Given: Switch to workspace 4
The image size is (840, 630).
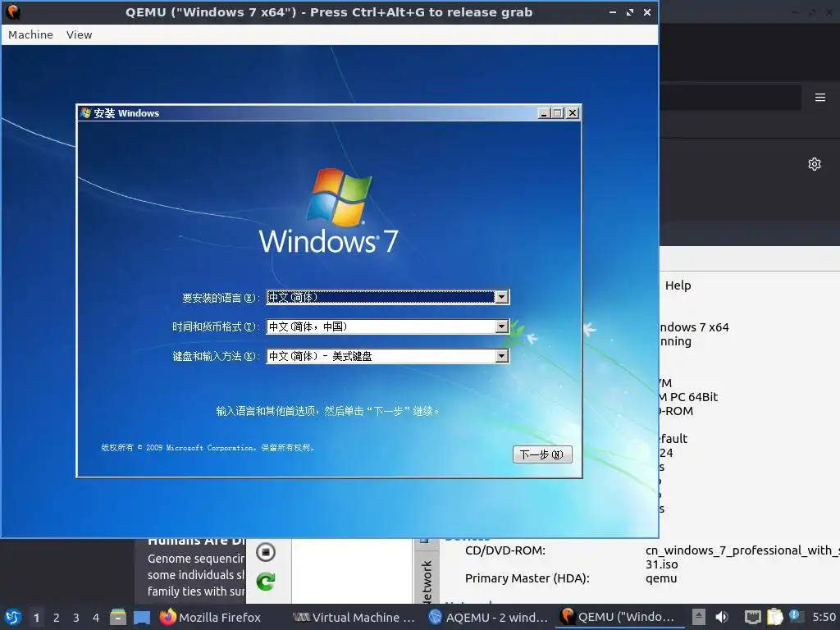Looking at the screenshot, I should [96, 618].
